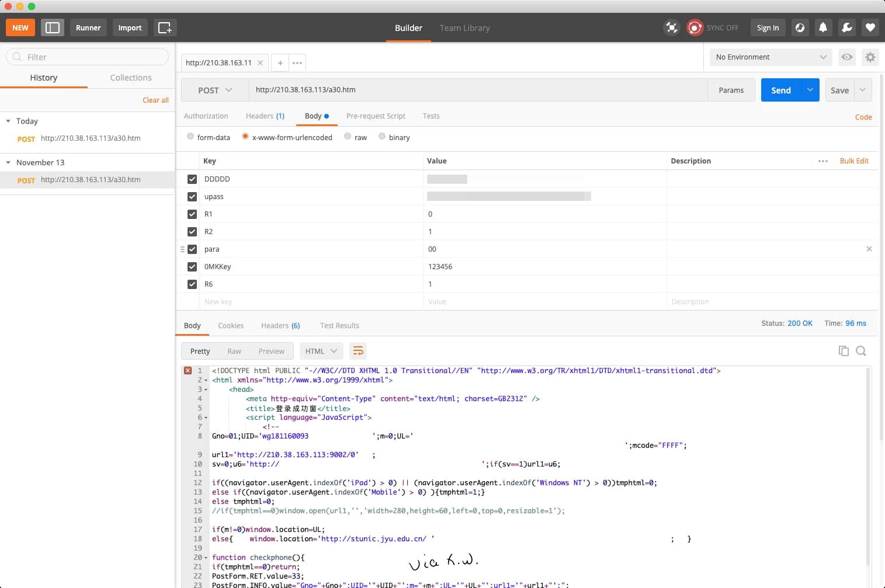Image resolution: width=885 pixels, height=588 pixels.
Task: Expand the No Environment dropdown
Action: (771, 57)
